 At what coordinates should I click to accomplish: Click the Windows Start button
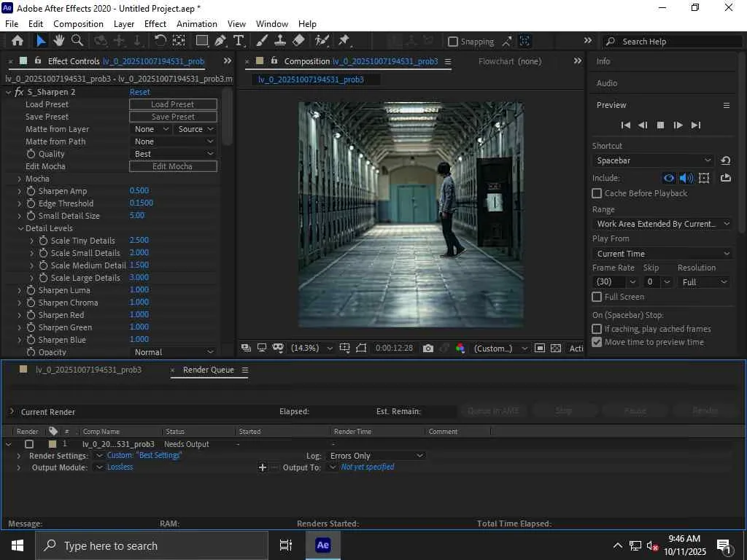(17, 545)
